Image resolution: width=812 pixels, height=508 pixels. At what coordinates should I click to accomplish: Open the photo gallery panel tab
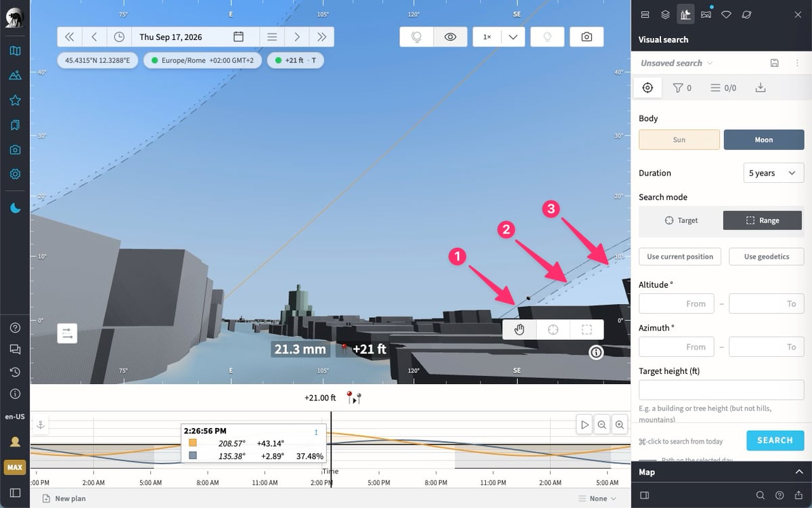(x=706, y=14)
